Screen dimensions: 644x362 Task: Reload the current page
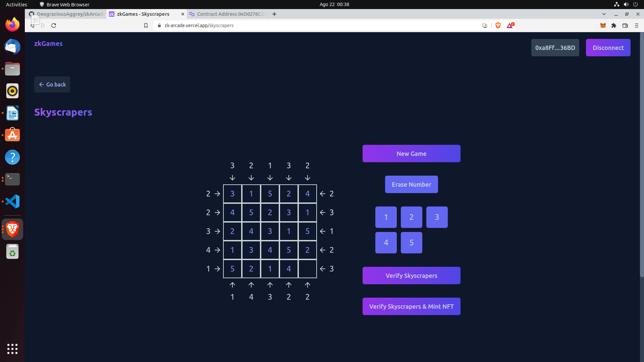[54, 25]
